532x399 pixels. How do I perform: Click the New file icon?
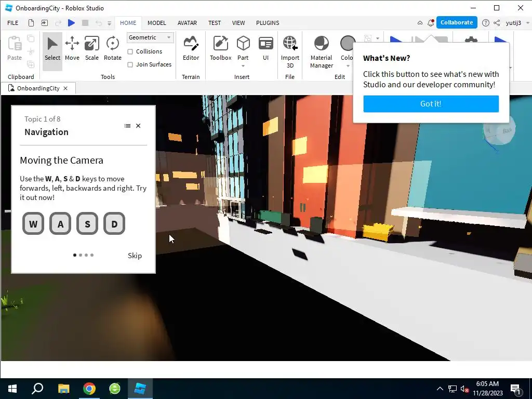pos(31,23)
